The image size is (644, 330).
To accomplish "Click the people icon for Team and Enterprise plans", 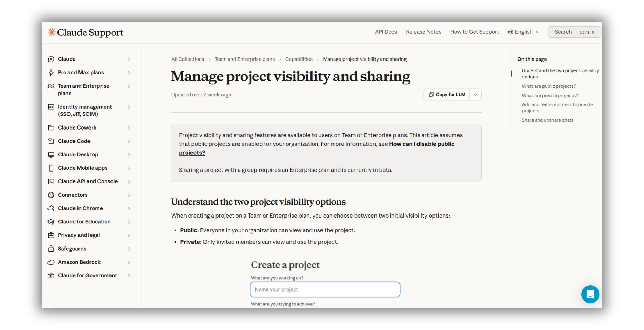I will (x=51, y=86).
